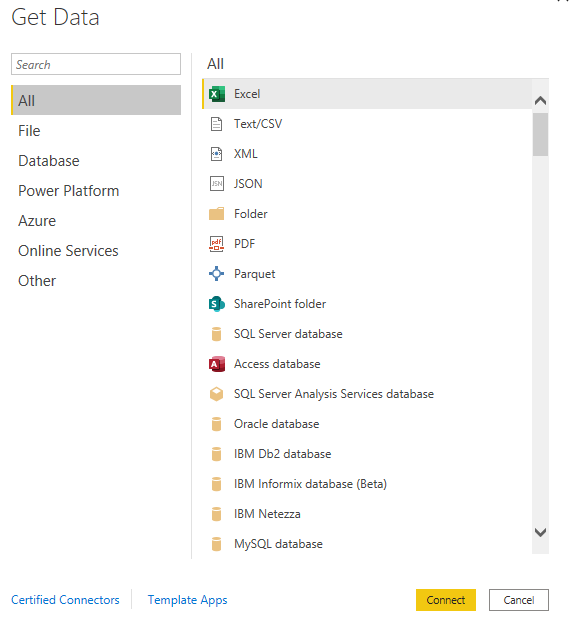Click the SQL Server Analysis Services cube icon
This screenshot has height=617, width=572.
coord(216,394)
